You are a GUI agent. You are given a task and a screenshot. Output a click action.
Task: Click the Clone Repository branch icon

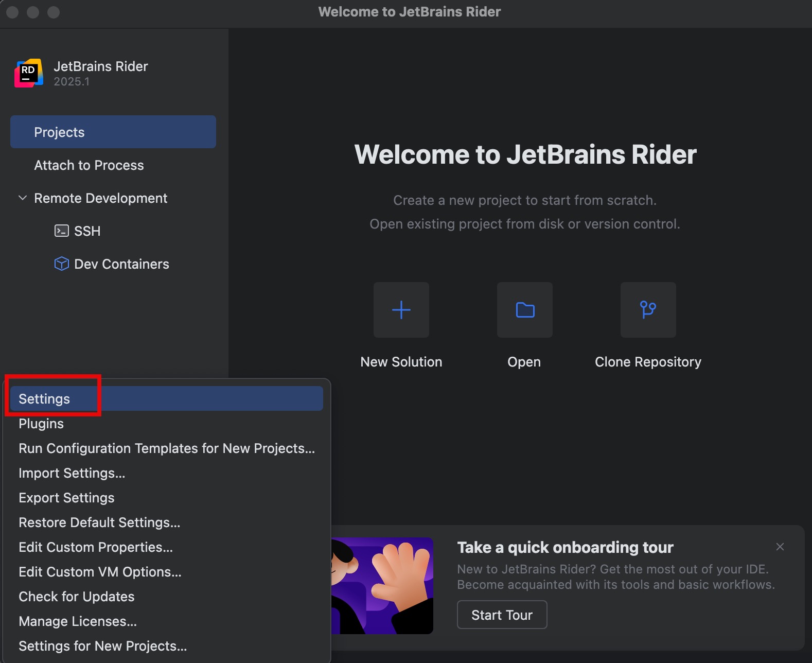(x=648, y=310)
